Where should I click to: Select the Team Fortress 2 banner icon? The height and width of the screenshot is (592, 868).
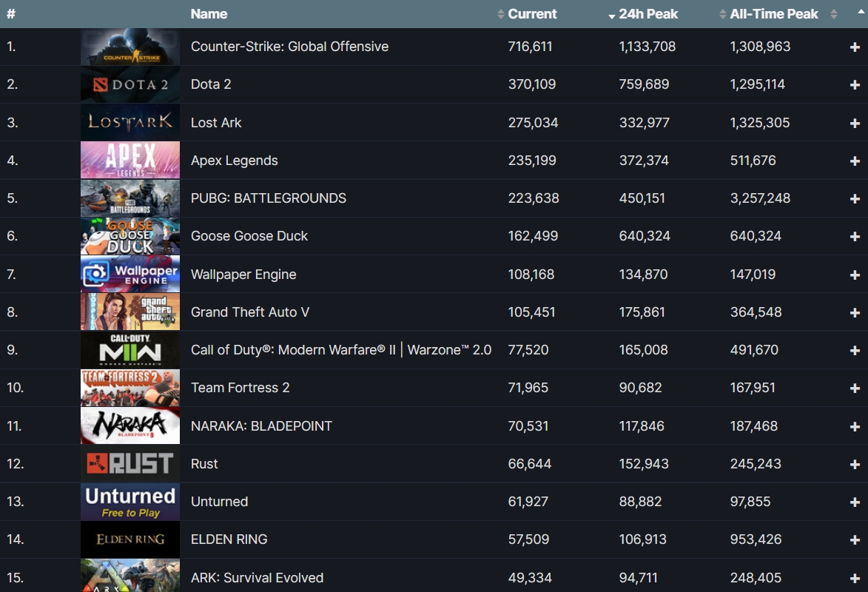coord(129,387)
